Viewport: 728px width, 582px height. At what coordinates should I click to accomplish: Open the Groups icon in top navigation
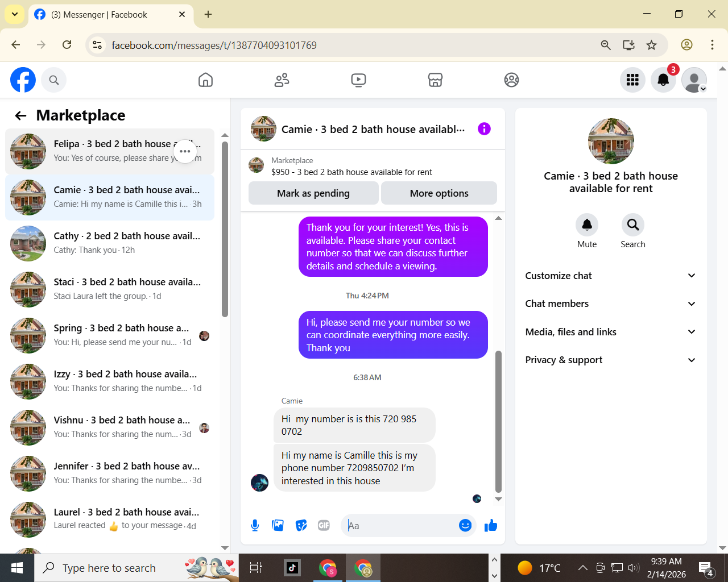pos(511,80)
